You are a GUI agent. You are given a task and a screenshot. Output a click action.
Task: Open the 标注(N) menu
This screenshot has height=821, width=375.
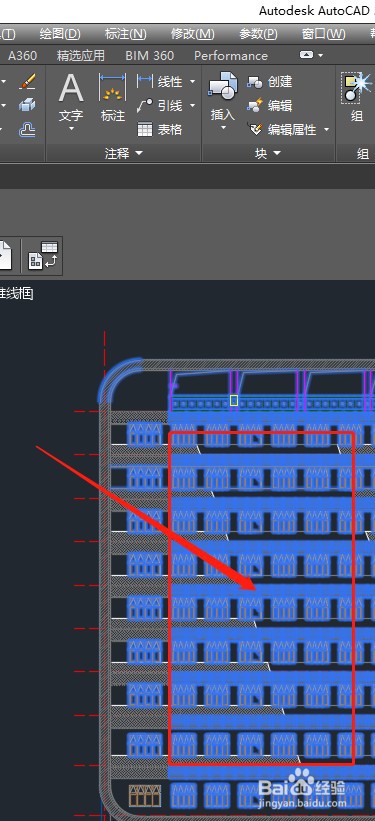point(126,34)
